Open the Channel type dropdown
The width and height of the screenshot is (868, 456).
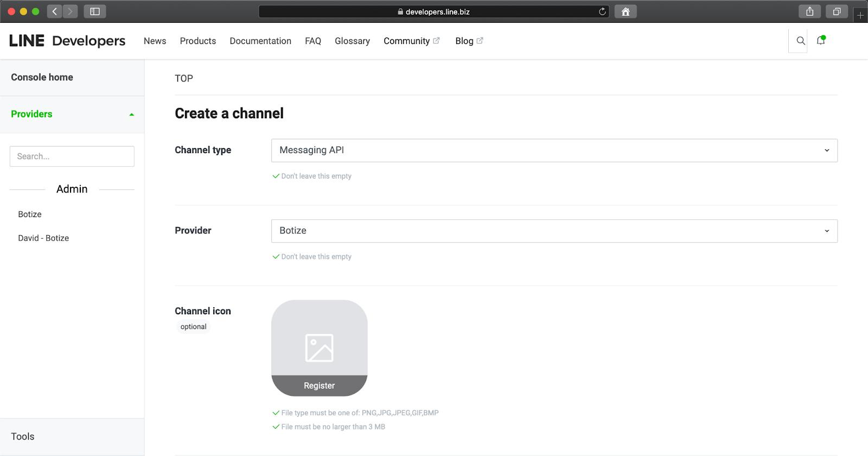point(554,150)
